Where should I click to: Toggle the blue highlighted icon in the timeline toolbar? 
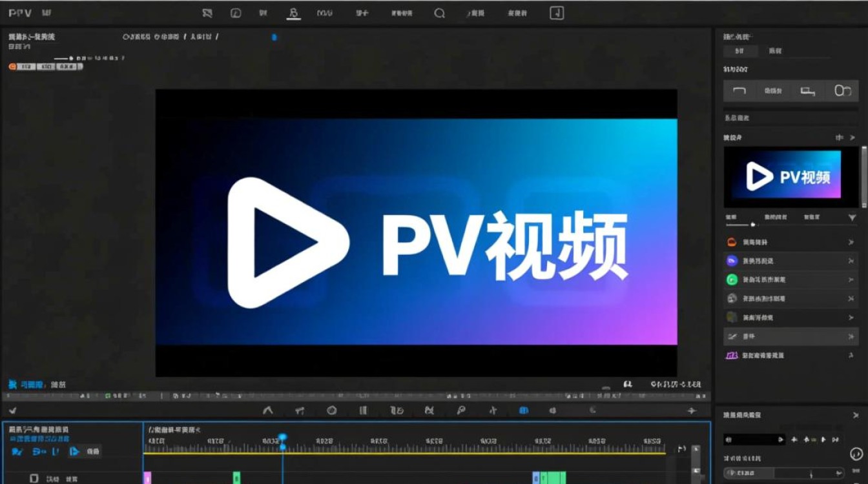524,410
